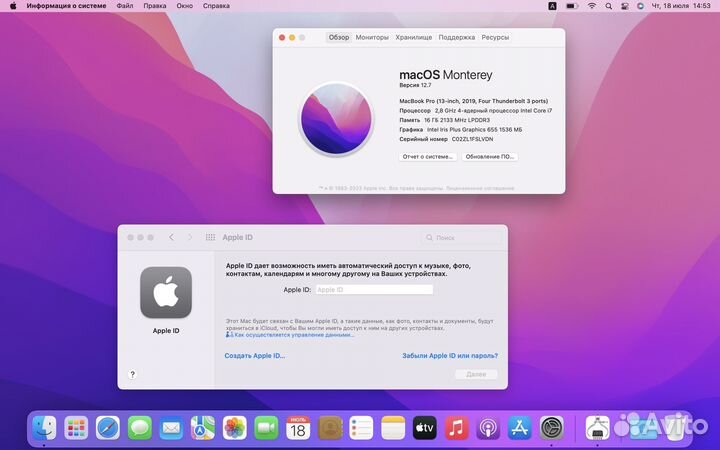
Task: Show all preferences grid button
Action: 210,237
